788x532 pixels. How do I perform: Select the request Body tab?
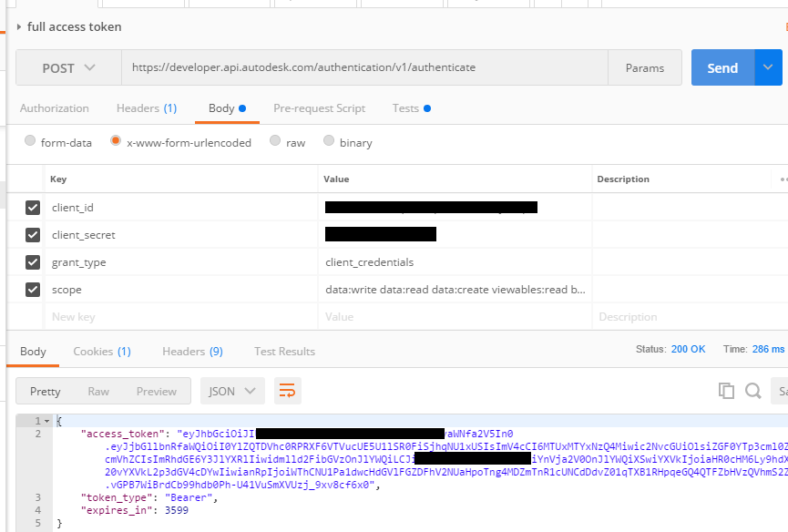coord(227,108)
